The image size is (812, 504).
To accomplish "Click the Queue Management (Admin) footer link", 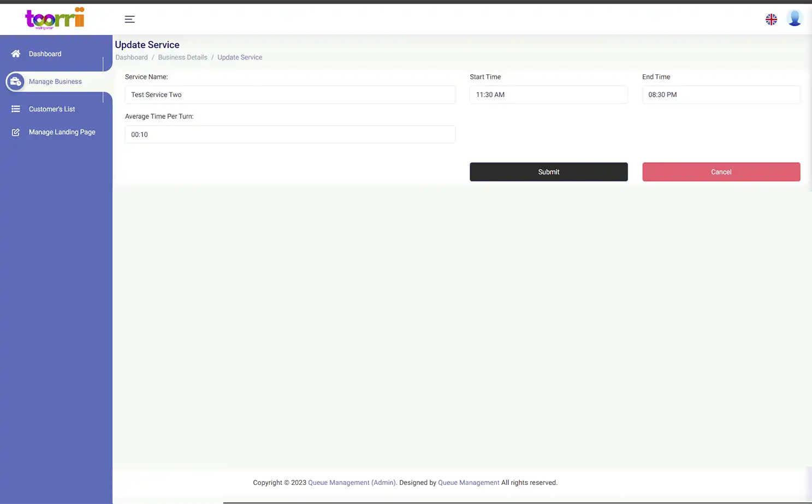I will (x=352, y=482).
